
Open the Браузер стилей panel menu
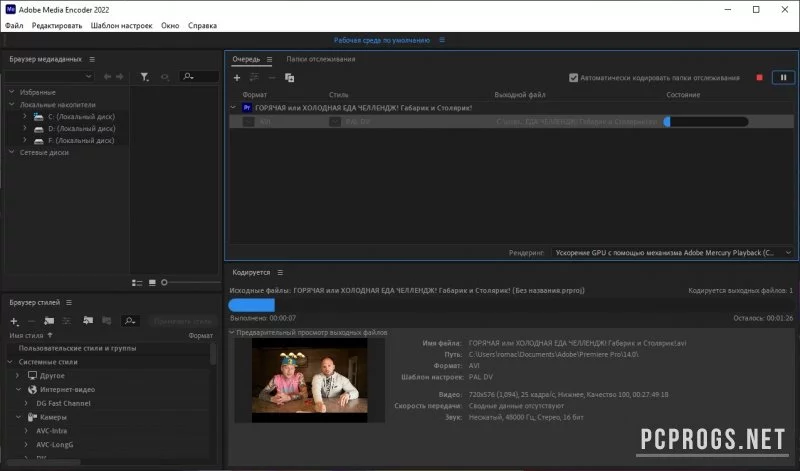click(69, 303)
